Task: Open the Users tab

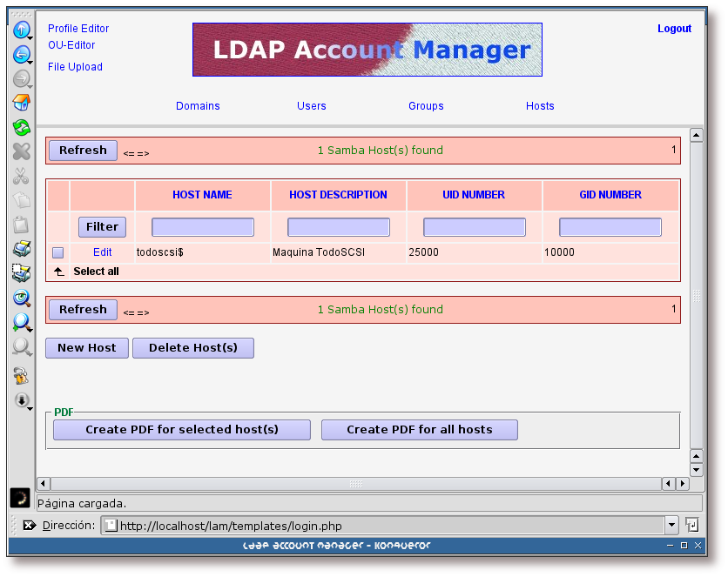Action: pos(311,106)
